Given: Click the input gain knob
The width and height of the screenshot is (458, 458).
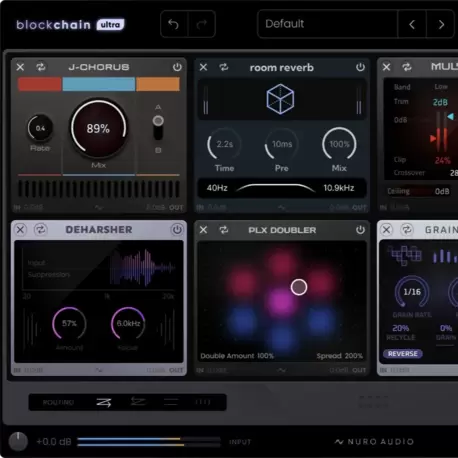Looking at the screenshot, I should pyautogui.click(x=18, y=441).
